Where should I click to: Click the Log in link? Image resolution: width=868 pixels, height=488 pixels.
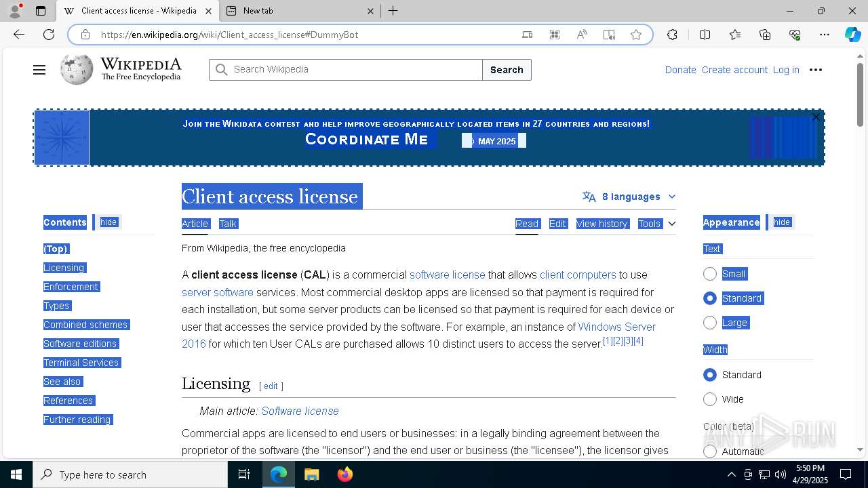click(x=786, y=70)
